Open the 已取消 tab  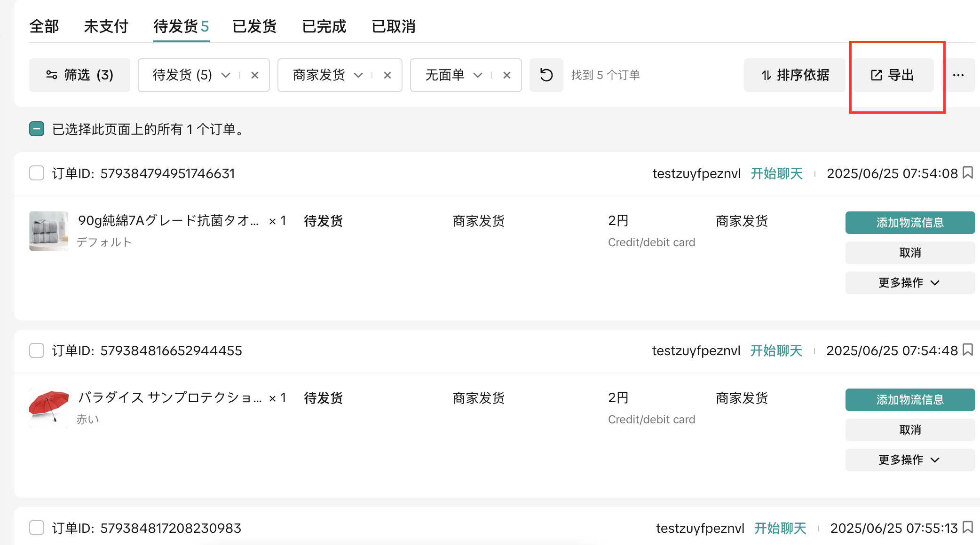394,26
